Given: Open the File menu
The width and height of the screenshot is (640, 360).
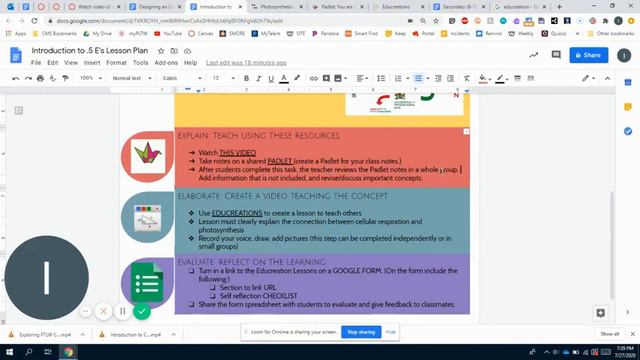Looking at the screenshot, I should pyautogui.click(x=36, y=63).
